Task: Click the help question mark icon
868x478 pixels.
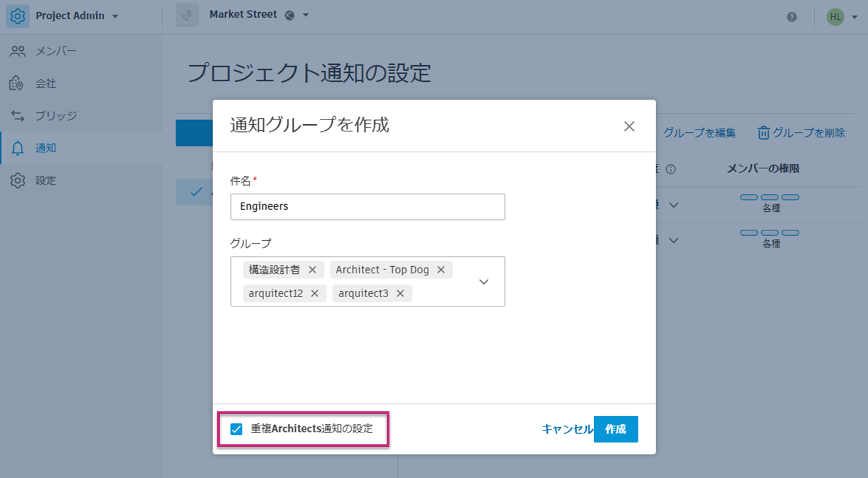Action: pyautogui.click(x=791, y=17)
